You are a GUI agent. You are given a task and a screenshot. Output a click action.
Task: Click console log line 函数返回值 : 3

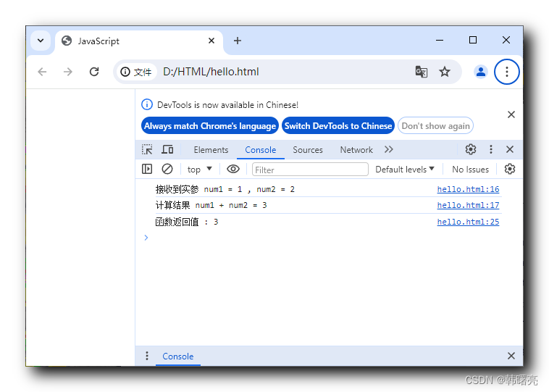187,222
